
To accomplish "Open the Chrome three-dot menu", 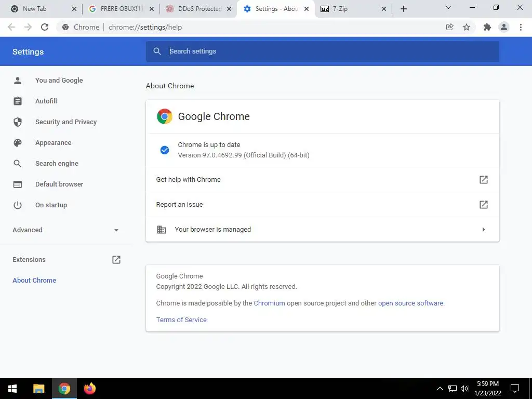I will click(x=521, y=27).
